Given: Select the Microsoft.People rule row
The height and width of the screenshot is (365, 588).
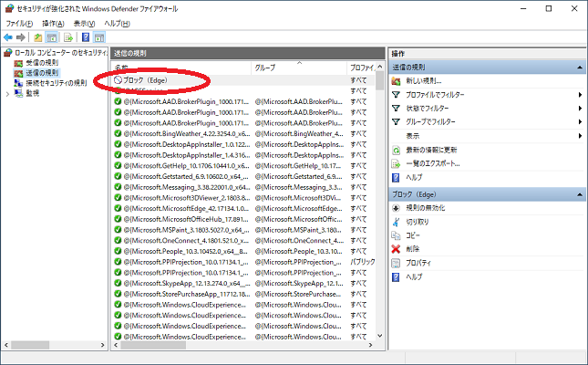Looking at the screenshot, I should coord(243,251).
